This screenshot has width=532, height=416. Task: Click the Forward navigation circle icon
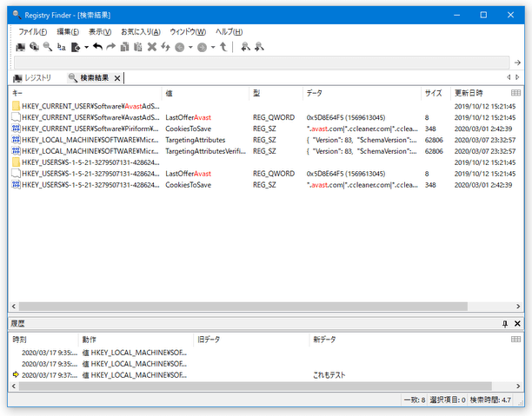pos(203,47)
